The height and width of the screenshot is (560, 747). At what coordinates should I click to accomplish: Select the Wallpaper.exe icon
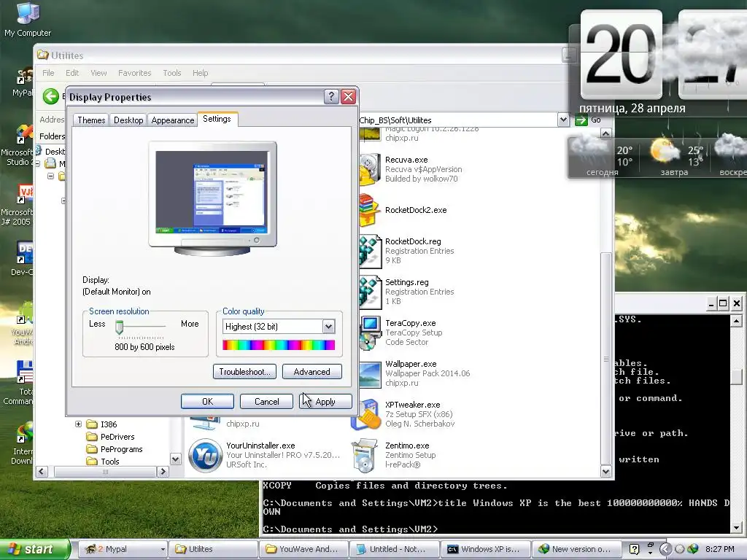tap(370, 374)
